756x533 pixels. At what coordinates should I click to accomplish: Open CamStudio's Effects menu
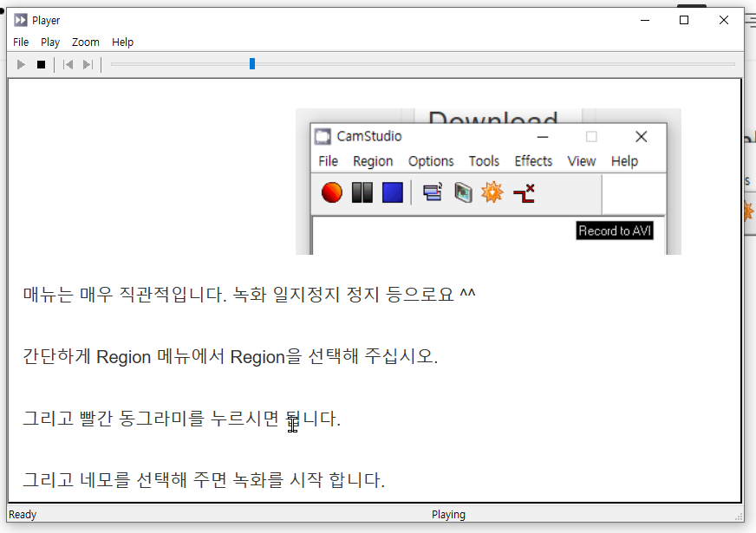tap(533, 161)
